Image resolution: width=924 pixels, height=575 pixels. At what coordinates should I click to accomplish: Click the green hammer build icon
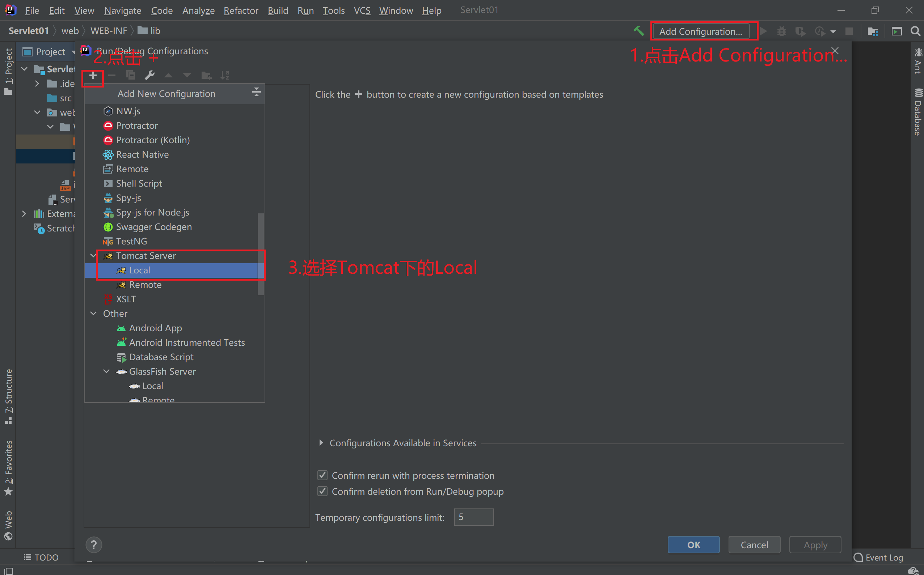click(638, 31)
